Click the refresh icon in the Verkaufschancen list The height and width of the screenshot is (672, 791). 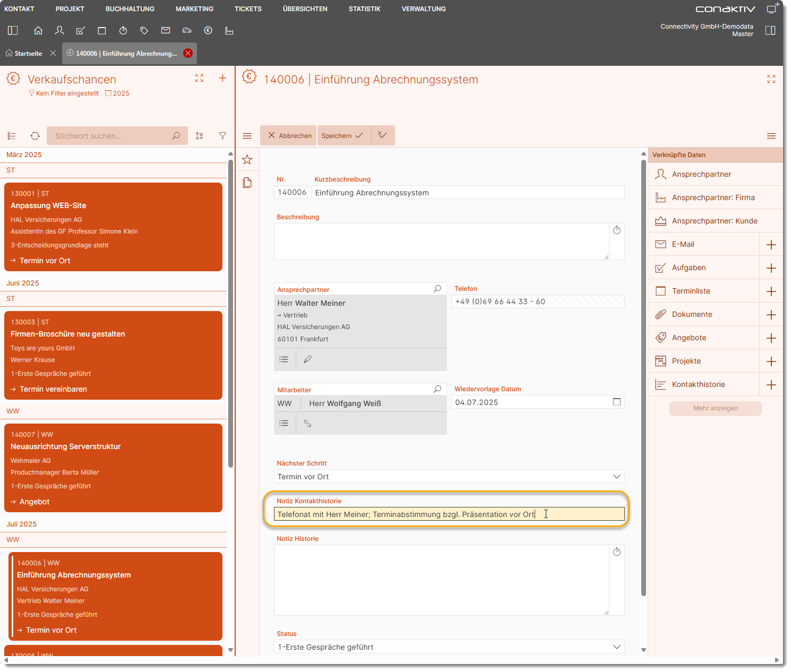pyautogui.click(x=35, y=136)
